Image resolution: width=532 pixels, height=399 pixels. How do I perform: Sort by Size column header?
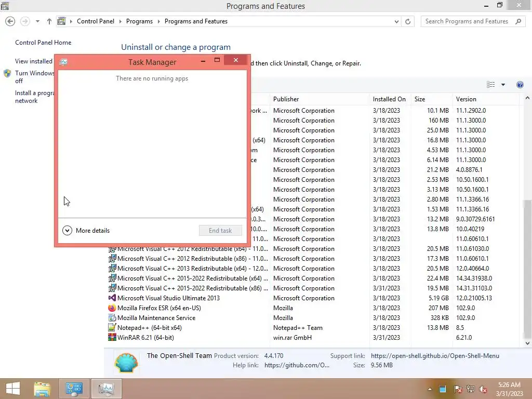tap(420, 99)
